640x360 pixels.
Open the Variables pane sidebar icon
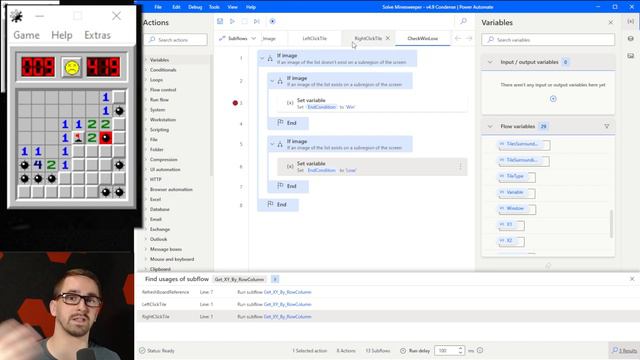(631, 21)
